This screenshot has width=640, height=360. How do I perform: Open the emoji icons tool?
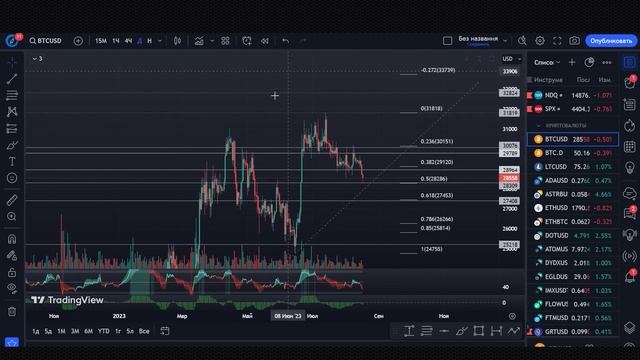pyautogui.click(x=12, y=178)
